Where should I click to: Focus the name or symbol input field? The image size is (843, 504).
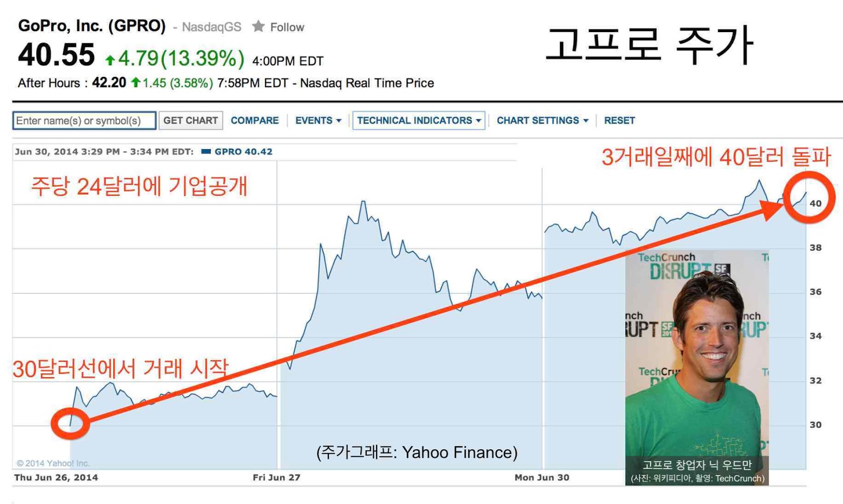coord(84,121)
